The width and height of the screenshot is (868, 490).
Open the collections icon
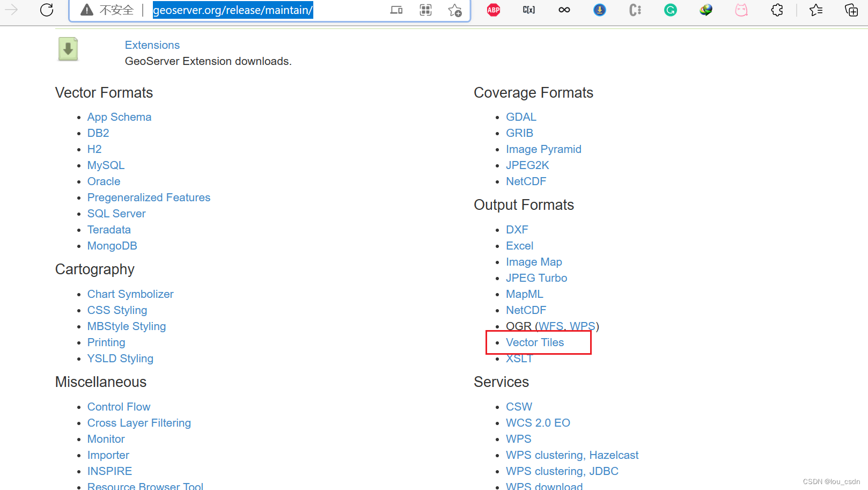[851, 10]
